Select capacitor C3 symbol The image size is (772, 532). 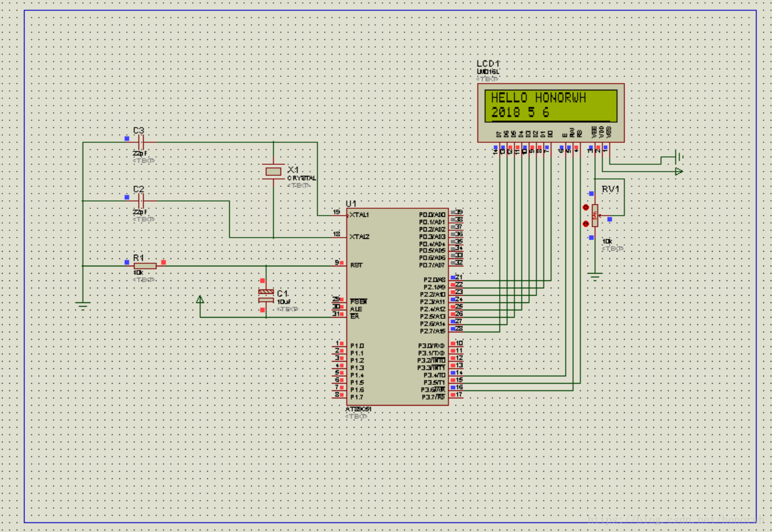141,142
